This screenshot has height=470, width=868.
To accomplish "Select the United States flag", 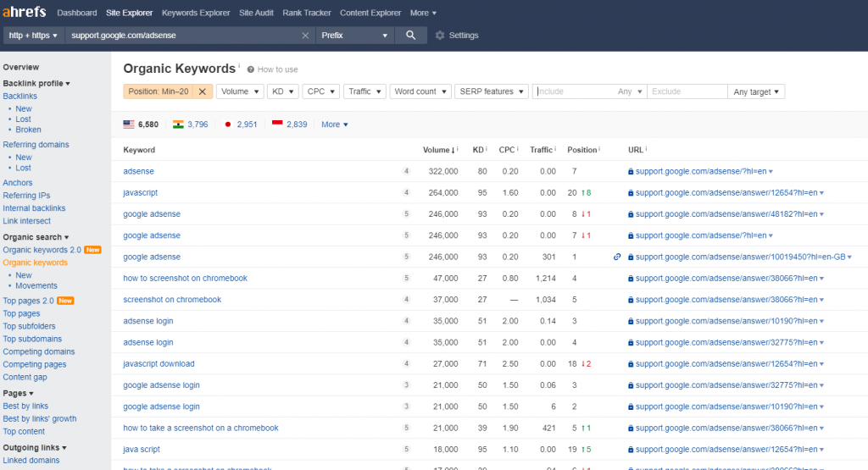I will pyautogui.click(x=129, y=124).
